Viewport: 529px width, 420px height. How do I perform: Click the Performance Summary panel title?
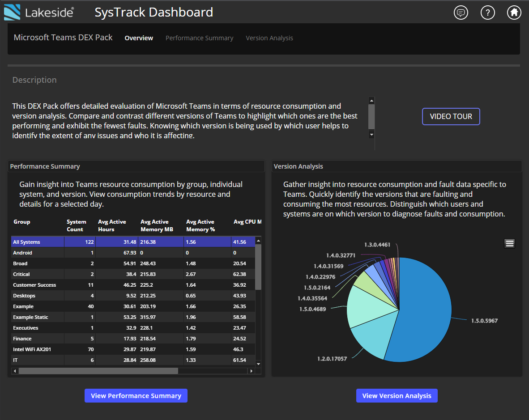coord(45,166)
